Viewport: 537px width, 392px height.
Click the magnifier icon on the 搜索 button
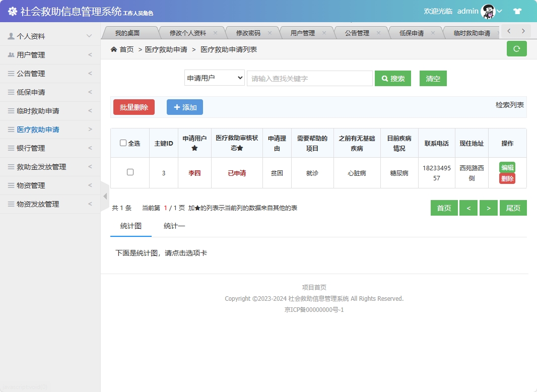(x=384, y=78)
